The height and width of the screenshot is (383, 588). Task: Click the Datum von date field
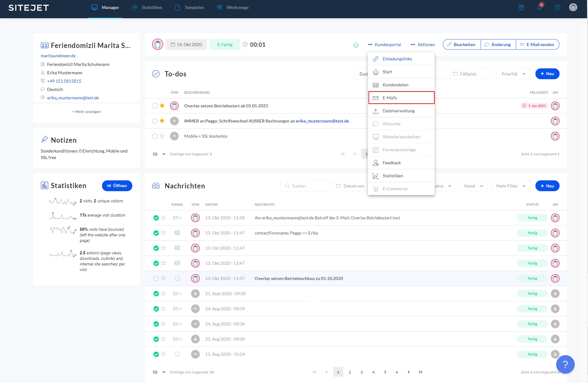(x=351, y=186)
